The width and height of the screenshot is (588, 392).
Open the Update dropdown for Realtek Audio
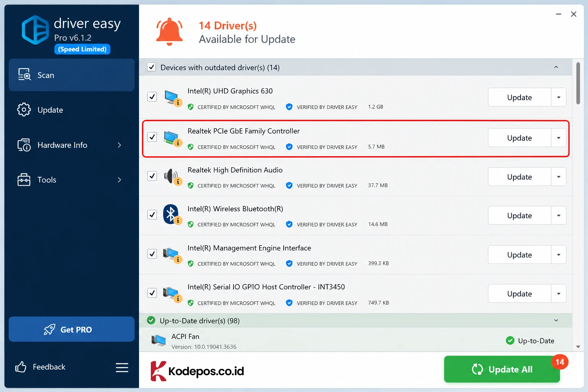pos(559,177)
